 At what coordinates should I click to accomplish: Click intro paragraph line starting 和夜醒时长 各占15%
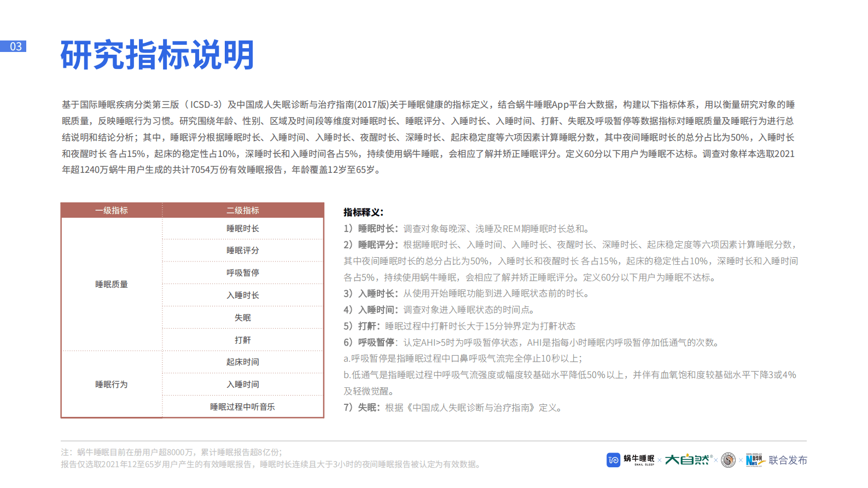tap(428, 154)
